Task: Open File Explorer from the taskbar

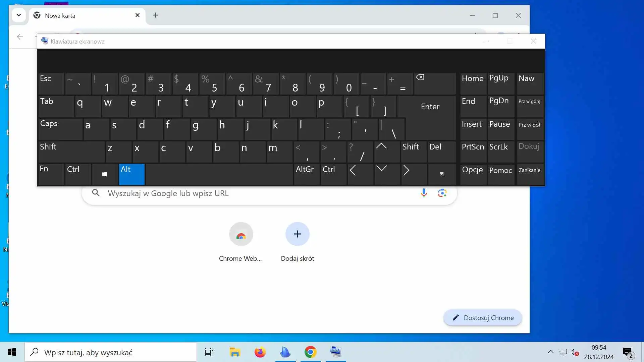Action: 235,352
